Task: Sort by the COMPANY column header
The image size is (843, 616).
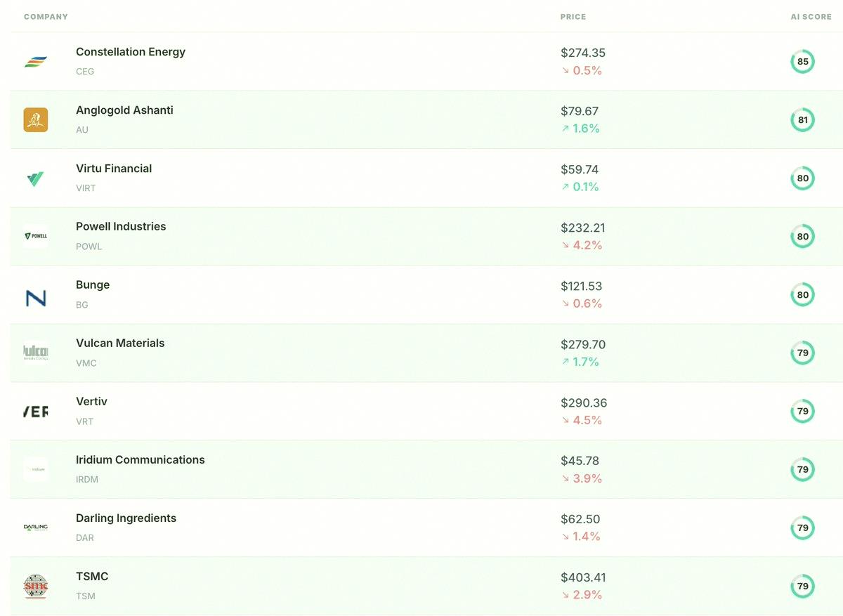Action: click(46, 17)
